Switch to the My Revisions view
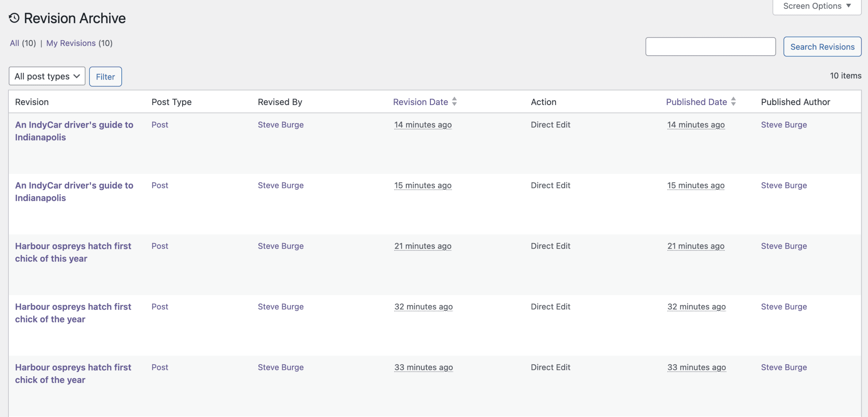 [x=71, y=43]
